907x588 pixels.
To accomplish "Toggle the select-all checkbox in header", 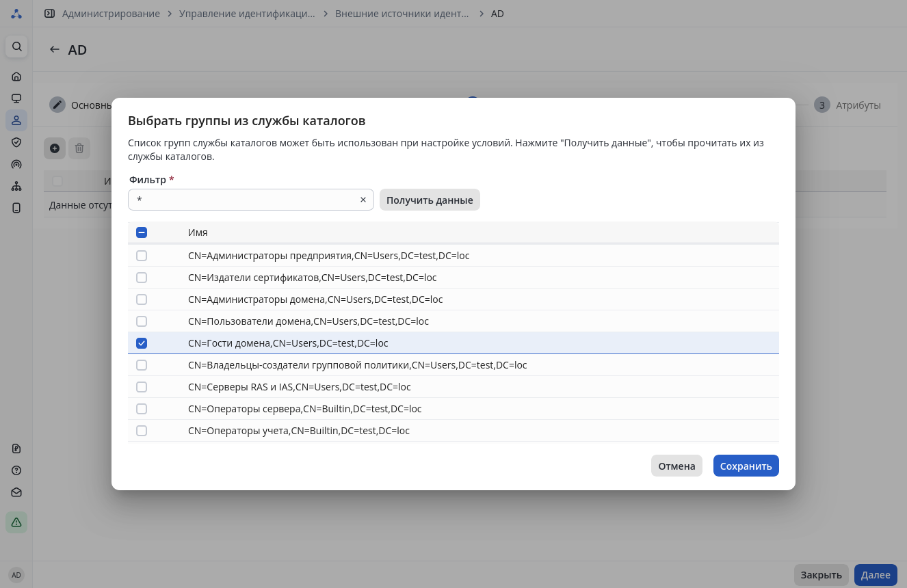I will click(x=142, y=232).
